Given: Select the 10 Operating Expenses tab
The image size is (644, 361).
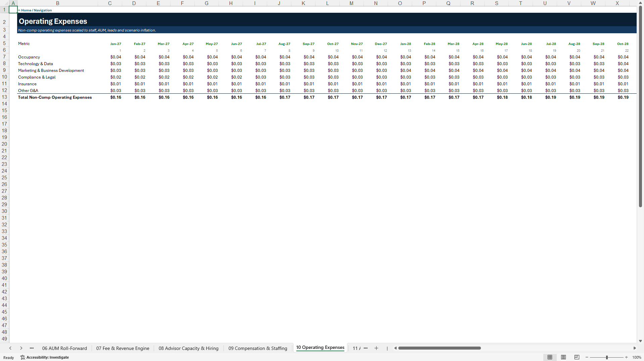Looking at the screenshot, I should (320, 348).
